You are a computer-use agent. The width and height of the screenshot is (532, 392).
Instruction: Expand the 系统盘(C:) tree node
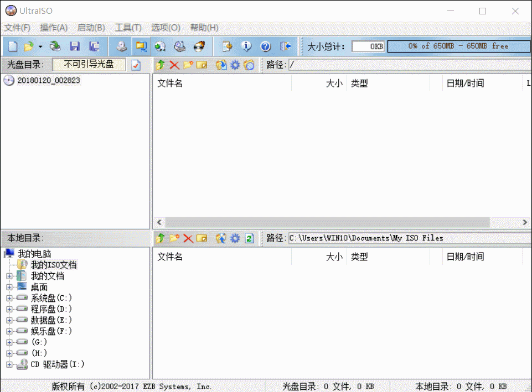[x=9, y=298]
